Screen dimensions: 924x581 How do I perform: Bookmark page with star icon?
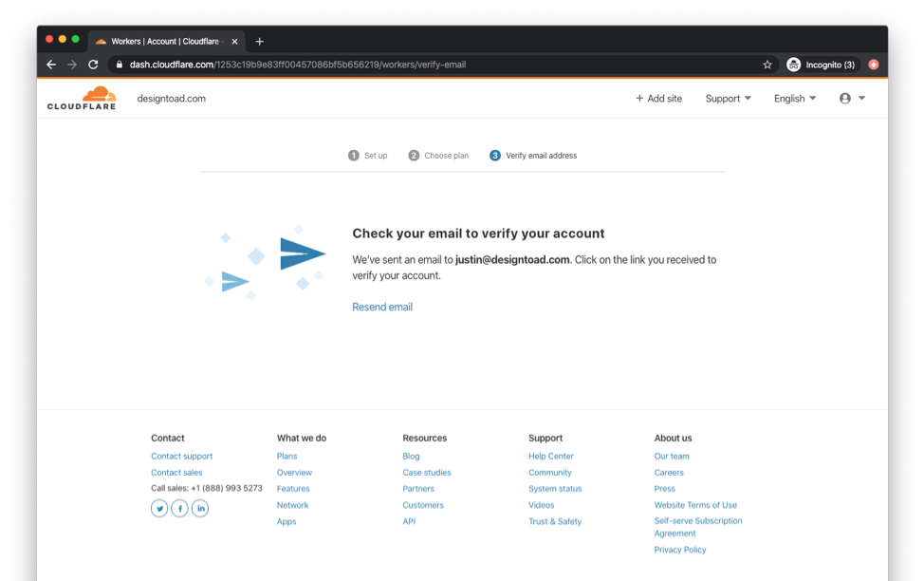click(x=767, y=65)
